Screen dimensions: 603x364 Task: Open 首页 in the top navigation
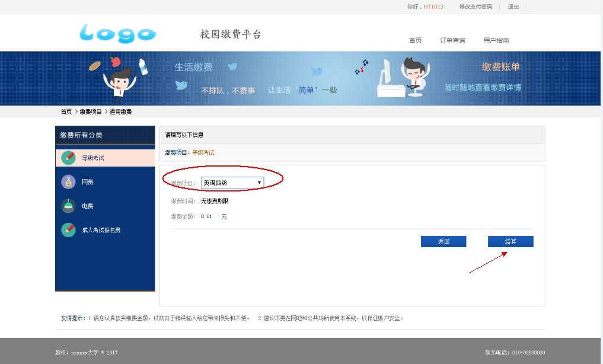point(415,40)
